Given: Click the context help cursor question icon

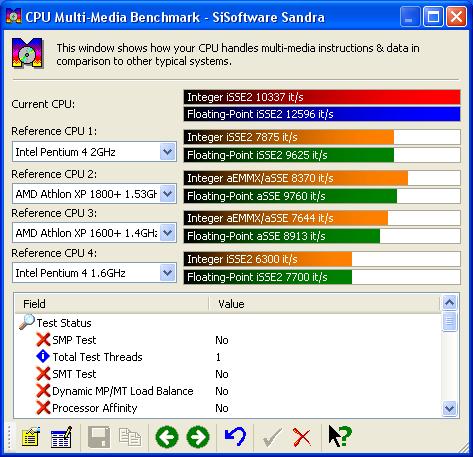Looking at the screenshot, I should point(340,436).
